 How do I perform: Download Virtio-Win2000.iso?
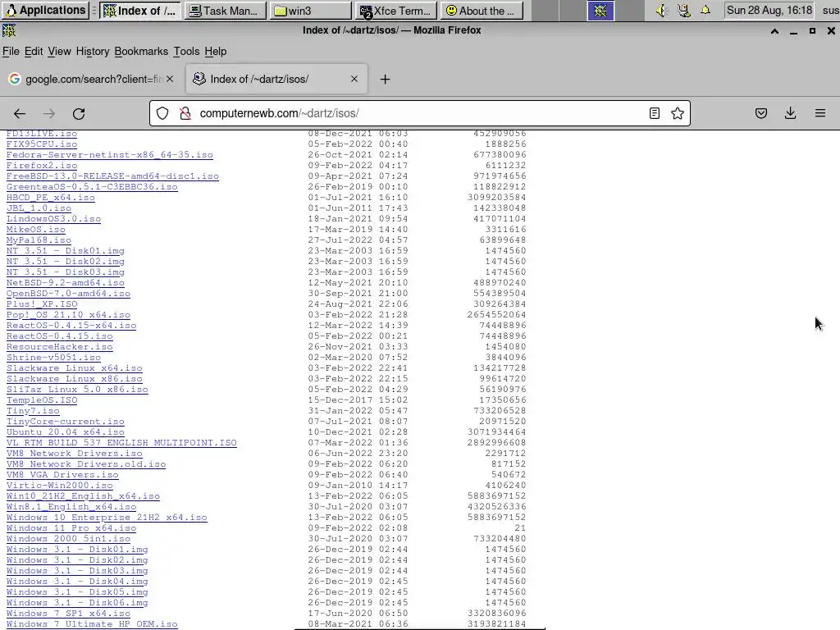(59, 486)
